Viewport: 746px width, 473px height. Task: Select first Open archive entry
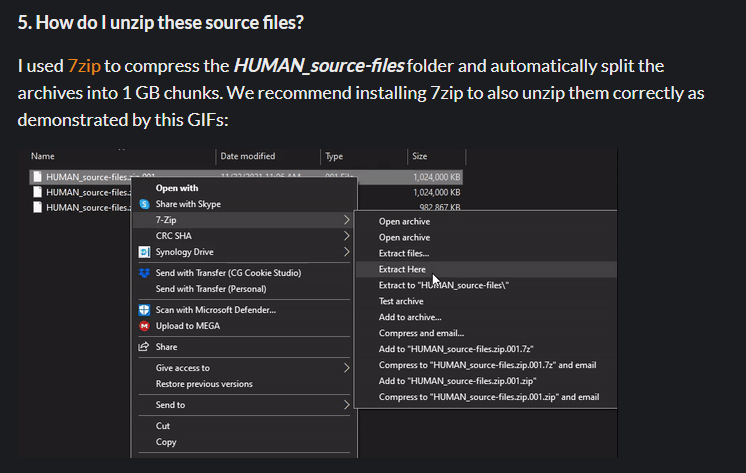[404, 222]
